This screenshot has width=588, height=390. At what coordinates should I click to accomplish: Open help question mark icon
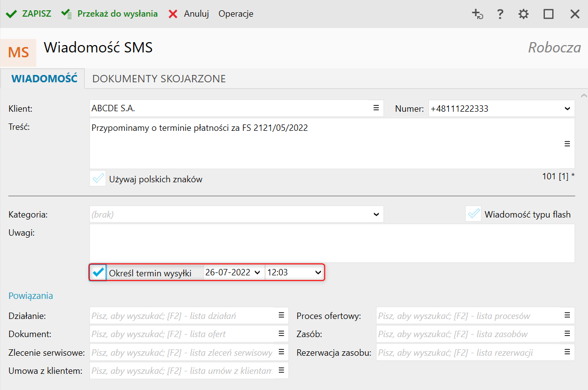[x=500, y=14]
